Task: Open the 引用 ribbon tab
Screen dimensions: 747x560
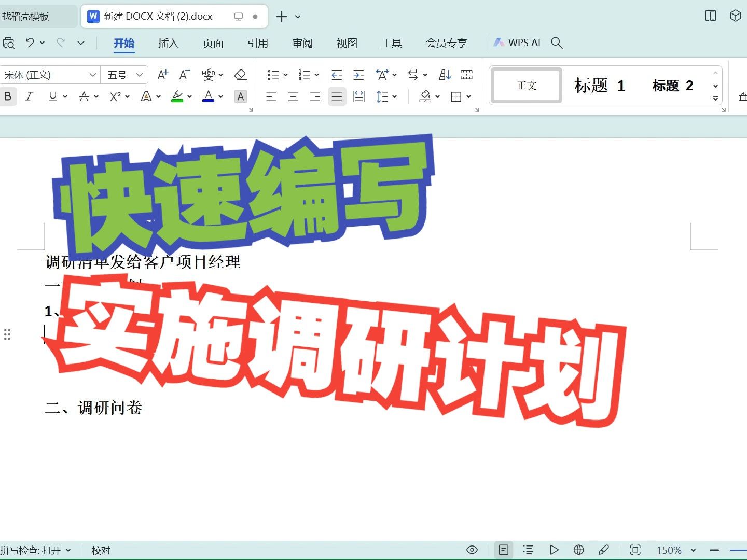Action: pyautogui.click(x=257, y=43)
